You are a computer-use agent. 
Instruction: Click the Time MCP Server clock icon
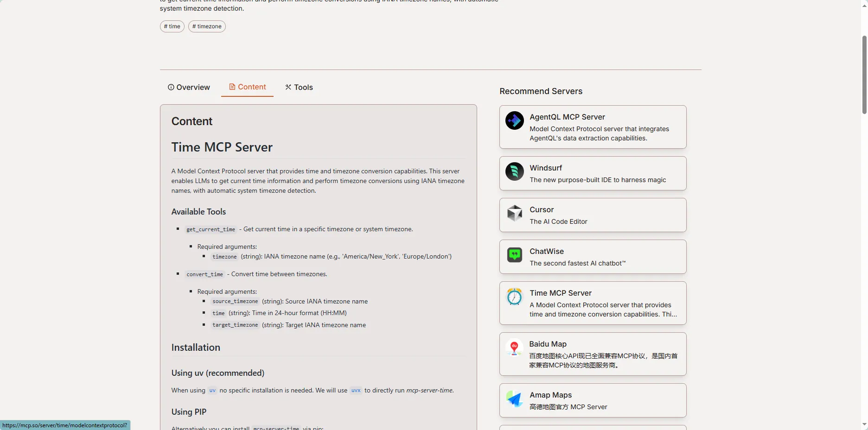coord(514,297)
